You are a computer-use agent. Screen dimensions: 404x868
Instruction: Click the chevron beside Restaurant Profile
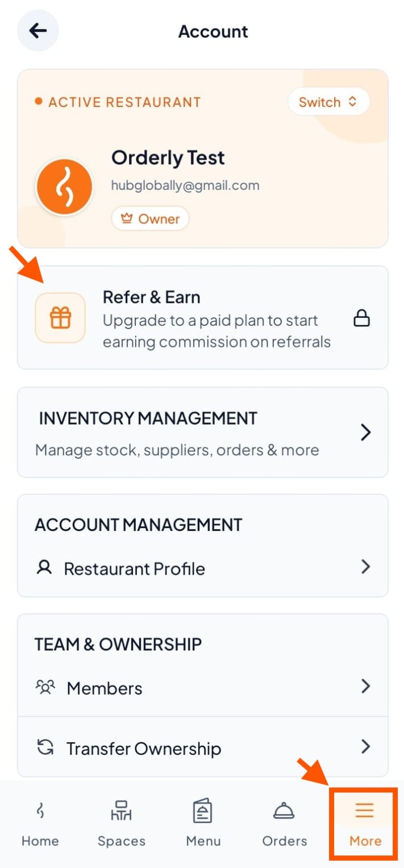[x=366, y=567]
